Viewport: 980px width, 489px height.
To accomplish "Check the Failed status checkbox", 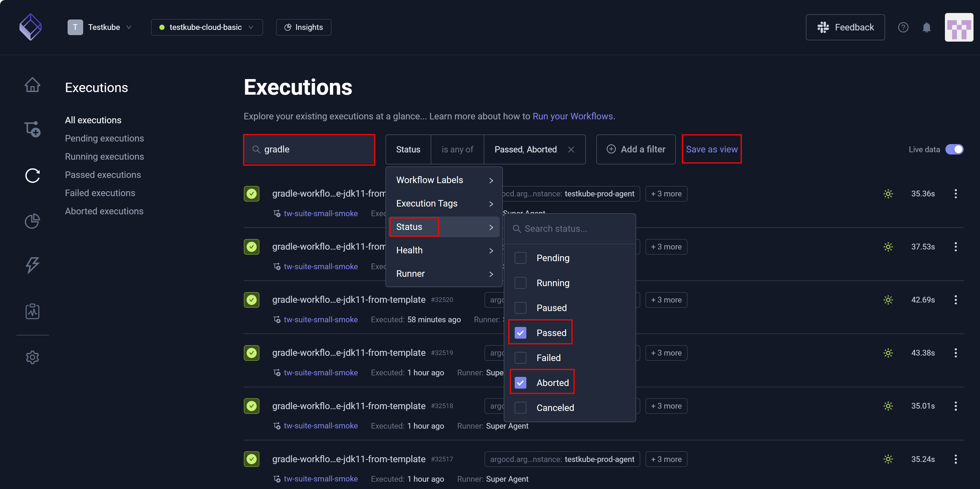I will [x=520, y=358].
